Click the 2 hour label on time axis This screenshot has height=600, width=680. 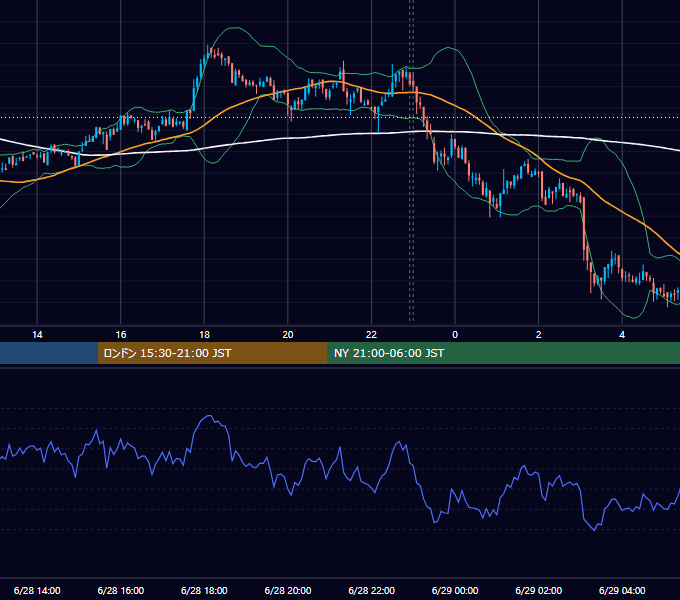click(539, 335)
